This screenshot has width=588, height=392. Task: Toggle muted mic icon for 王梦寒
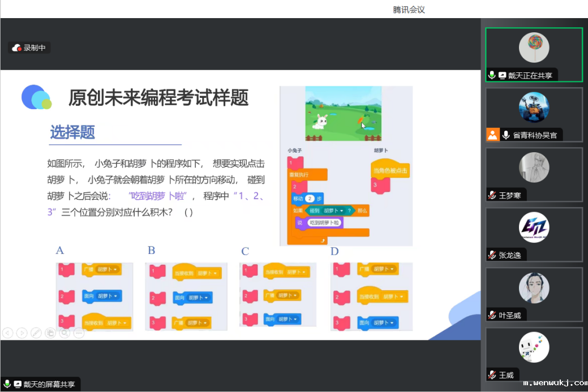coord(492,195)
